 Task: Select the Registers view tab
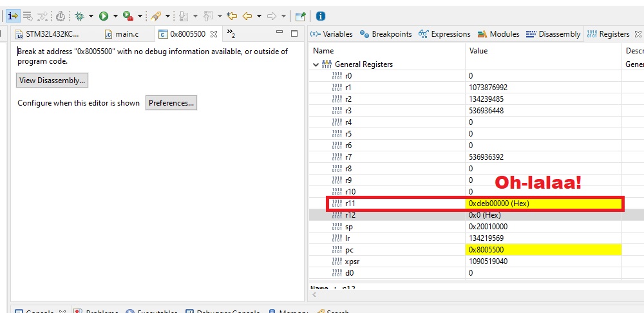pyautogui.click(x=609, y=34)
